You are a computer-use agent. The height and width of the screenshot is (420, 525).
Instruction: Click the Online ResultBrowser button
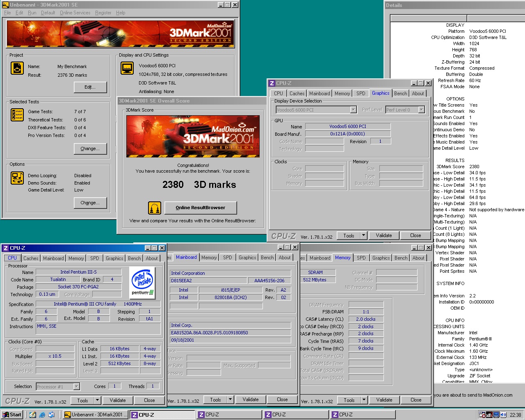click(x=201, y=208)
